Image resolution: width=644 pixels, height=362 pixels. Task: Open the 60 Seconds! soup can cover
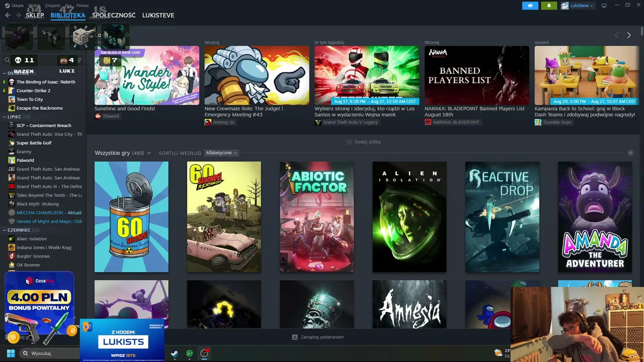[x=131, y=217]
